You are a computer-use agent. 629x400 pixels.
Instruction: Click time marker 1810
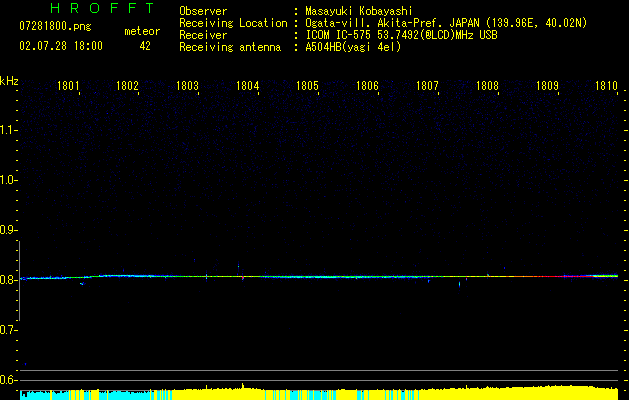click(606, 86)
